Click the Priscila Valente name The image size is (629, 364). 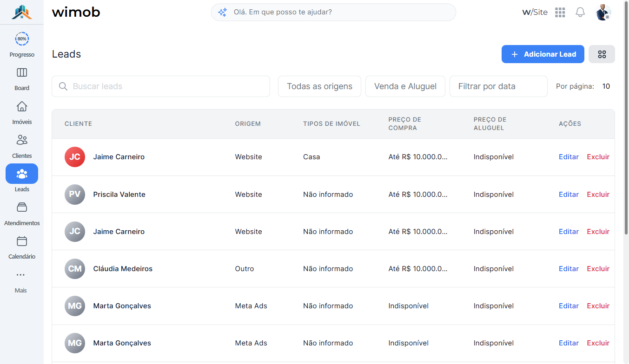[x=119, y=194]
